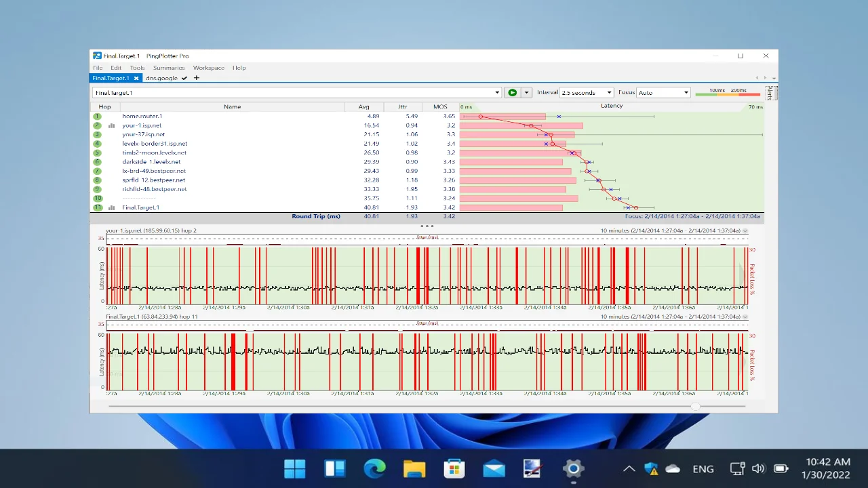This screenshot has width=868, height=488.
Task: Click hop 4 green number badge
Action: click(x=98, y=144)
